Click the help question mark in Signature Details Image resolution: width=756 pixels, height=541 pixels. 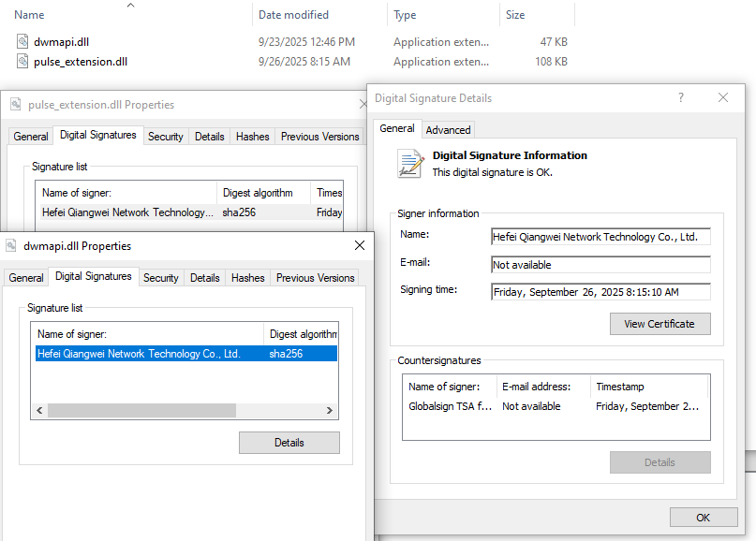[x=681, y=98]
